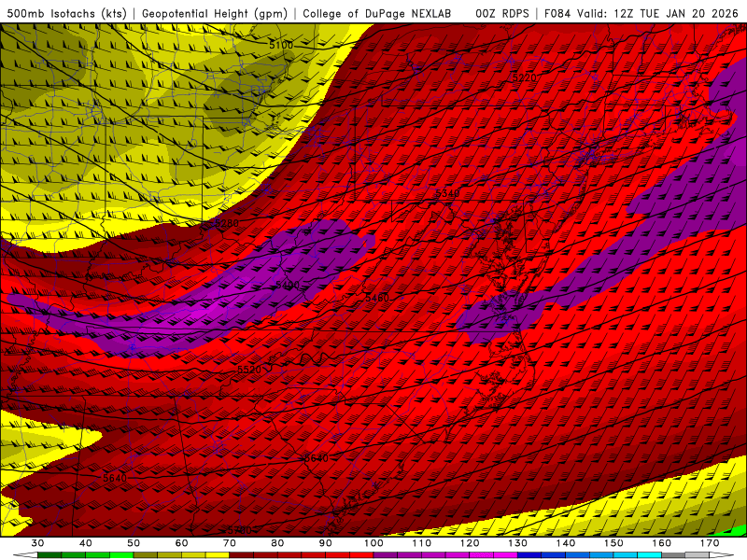Click the 110 knot colorbar label
The height and width of the screenshot is (560, 747).
422,543
